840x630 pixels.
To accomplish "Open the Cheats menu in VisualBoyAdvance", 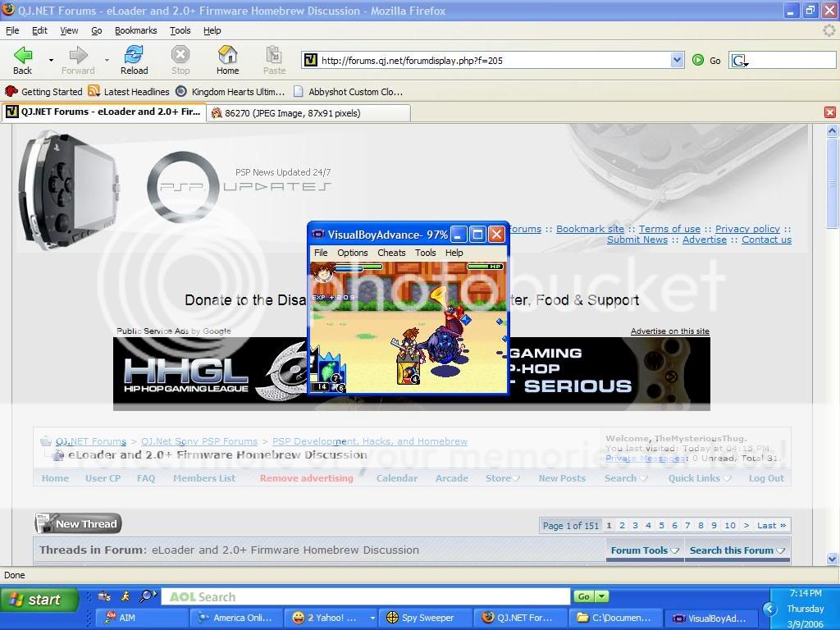I will pyautogui.click(x=391, y=253).
